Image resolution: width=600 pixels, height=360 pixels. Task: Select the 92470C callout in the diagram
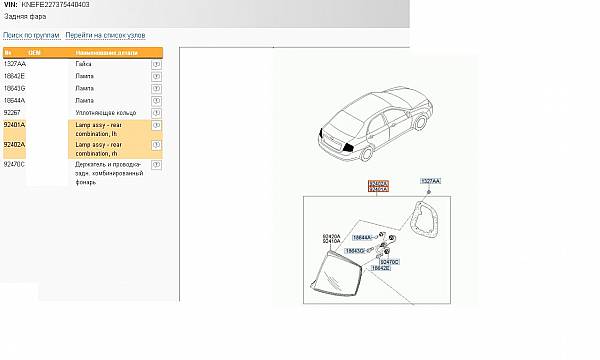coord(390,262)
